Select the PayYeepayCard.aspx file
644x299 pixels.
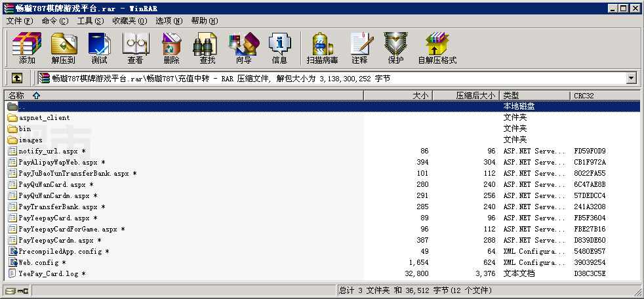(x=58, y=218)
